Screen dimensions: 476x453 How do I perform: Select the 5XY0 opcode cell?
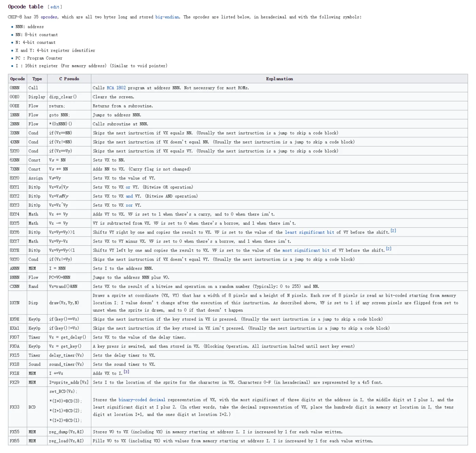18,151
